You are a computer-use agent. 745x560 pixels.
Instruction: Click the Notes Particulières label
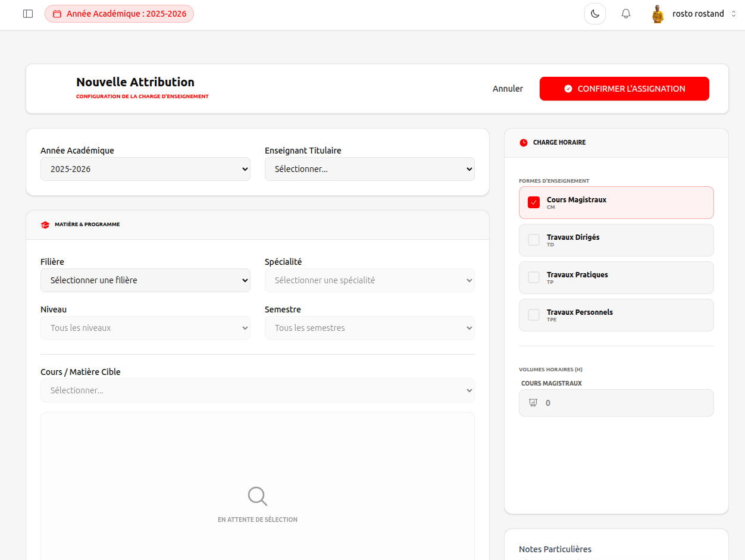pyautogui.click(x=555, y=549)
